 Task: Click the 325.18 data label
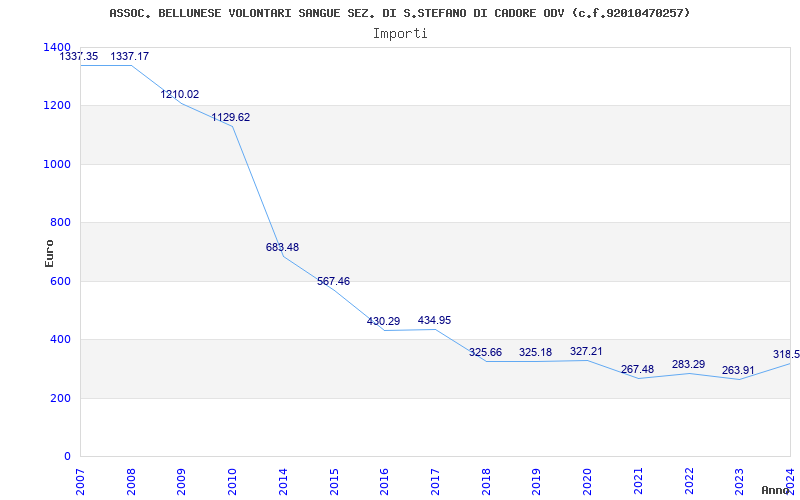pos(535,353)
